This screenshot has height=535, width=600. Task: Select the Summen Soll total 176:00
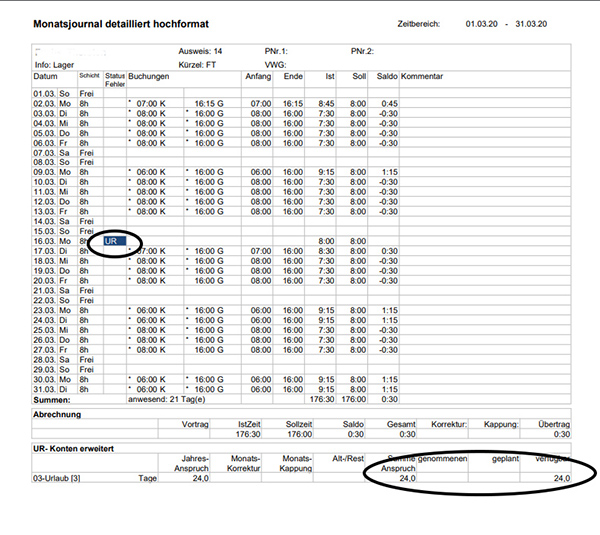tap(354, 399)
